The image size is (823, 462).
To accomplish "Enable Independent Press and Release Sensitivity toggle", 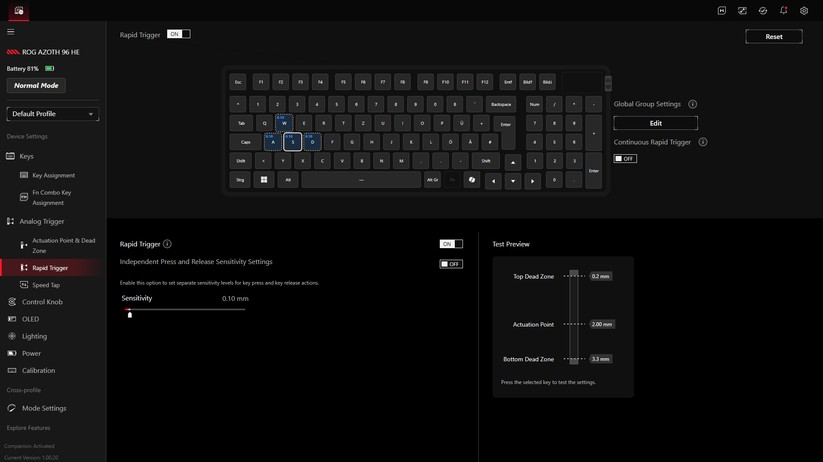I will point(451,264).
